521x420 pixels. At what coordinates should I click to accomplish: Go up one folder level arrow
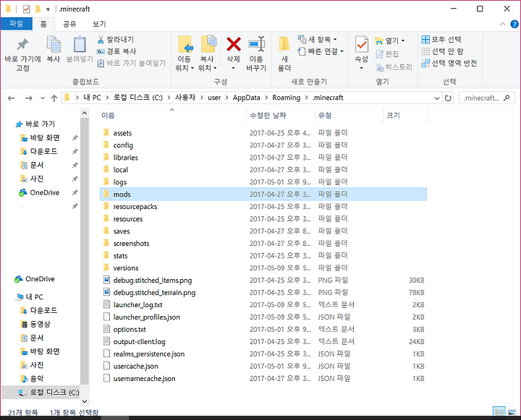(54, 98)
